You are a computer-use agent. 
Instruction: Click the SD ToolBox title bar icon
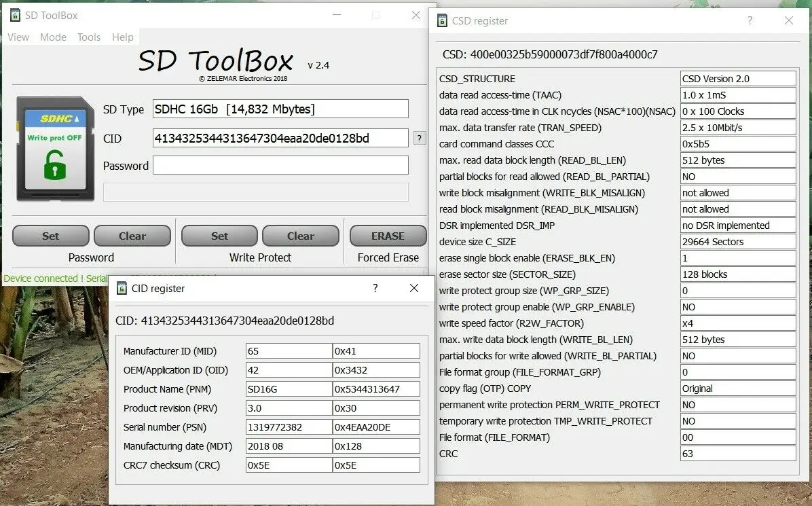tap(15, 15)
